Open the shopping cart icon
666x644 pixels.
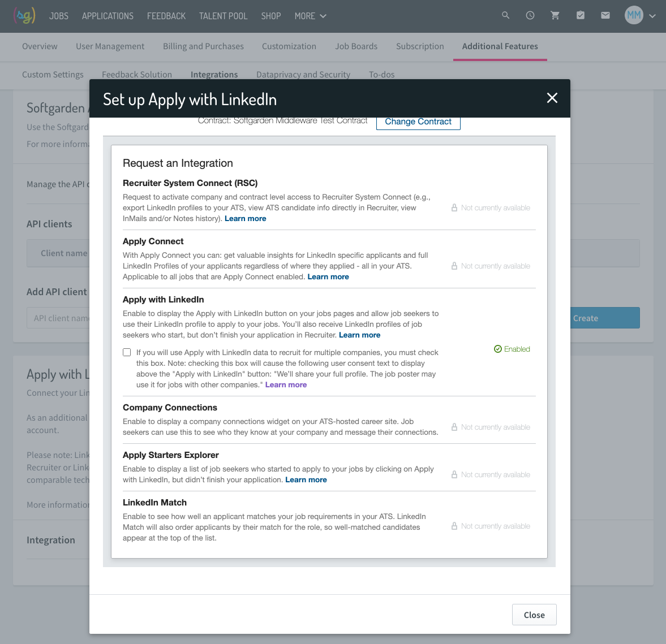[x=555, y=15]
